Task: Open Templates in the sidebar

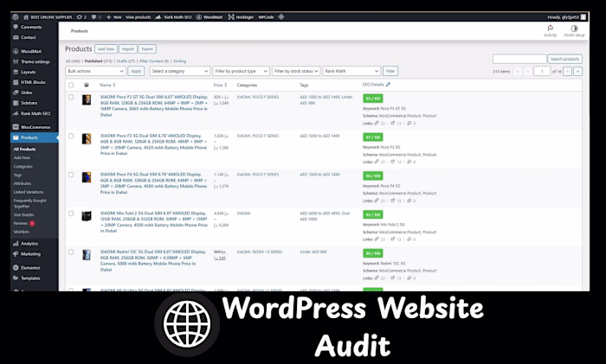Action: coord(30,278)
